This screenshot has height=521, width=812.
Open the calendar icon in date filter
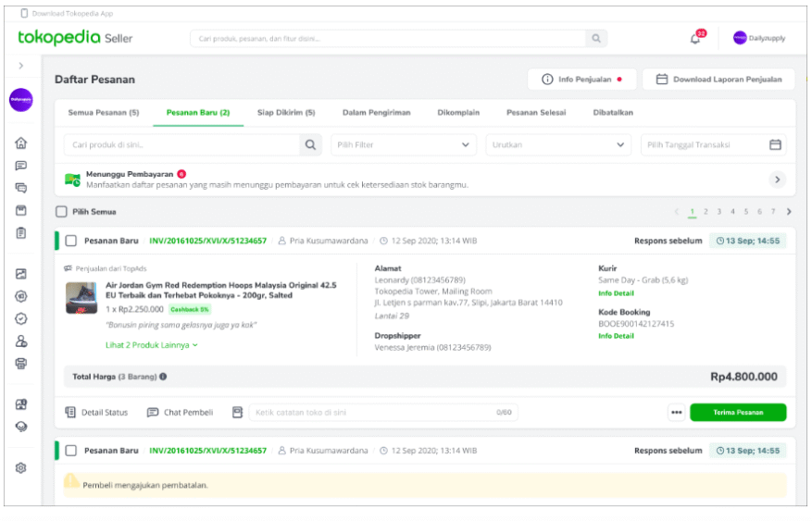pyautogui.click(x=776, y=144)
